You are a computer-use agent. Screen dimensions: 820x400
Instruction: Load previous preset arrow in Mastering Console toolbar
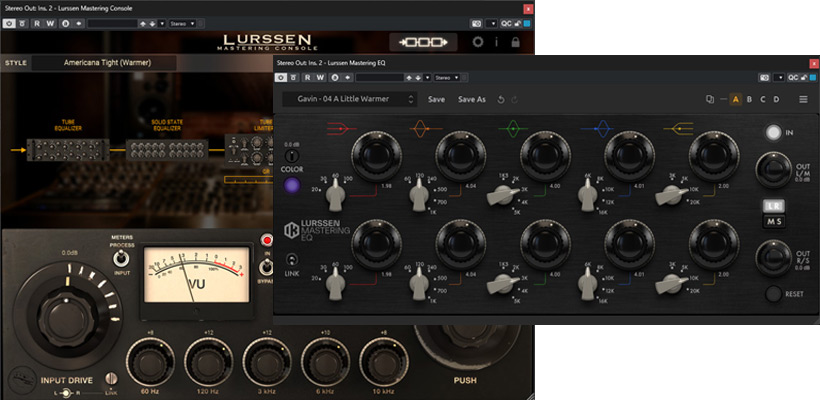click(142, 24)
